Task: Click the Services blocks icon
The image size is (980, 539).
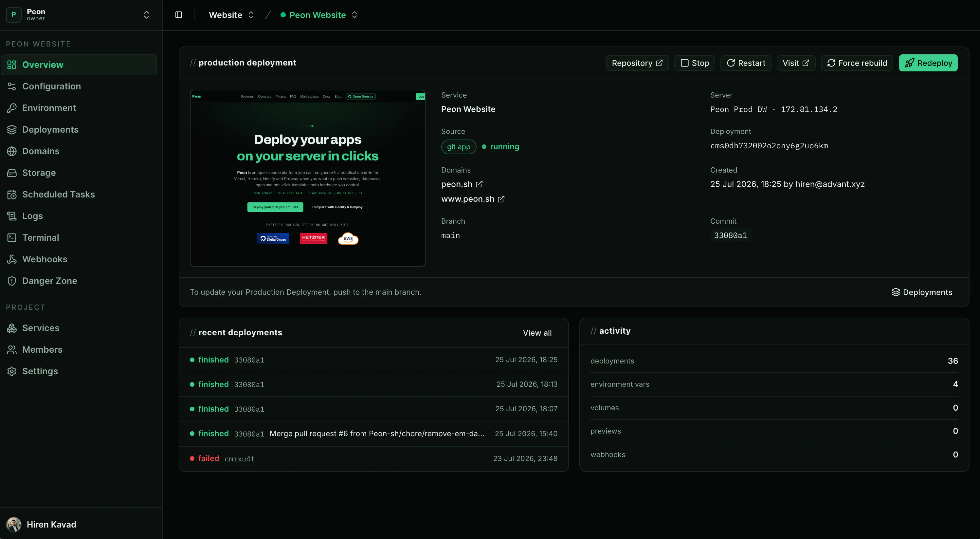Action: [x=12, y=328]
